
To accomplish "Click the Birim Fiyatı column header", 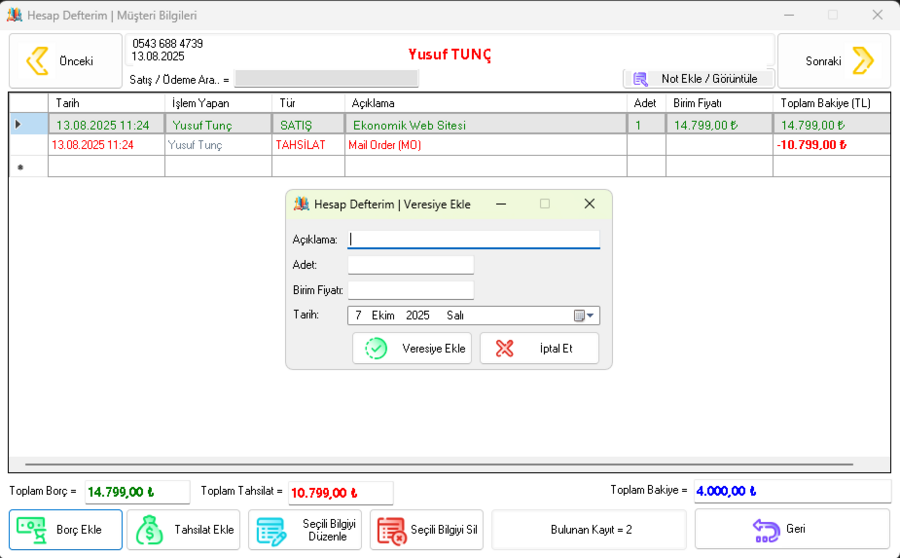I will (719, 103).
